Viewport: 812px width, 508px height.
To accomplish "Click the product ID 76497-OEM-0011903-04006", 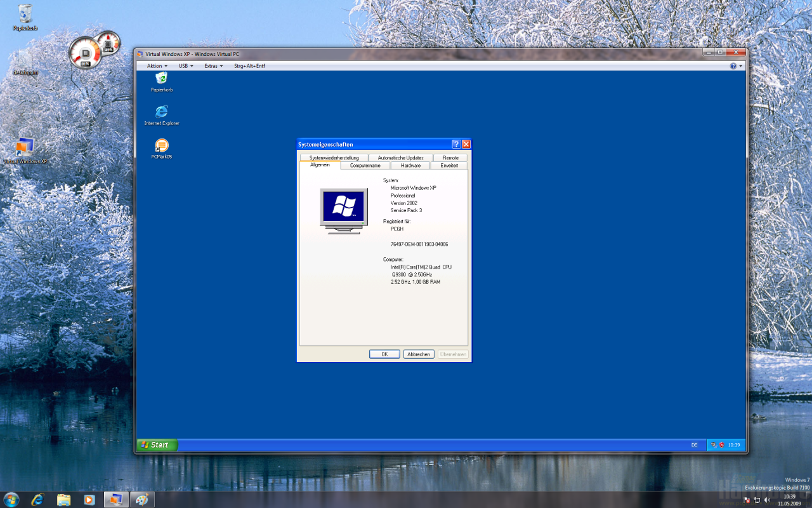I will (x=419, y=244).
